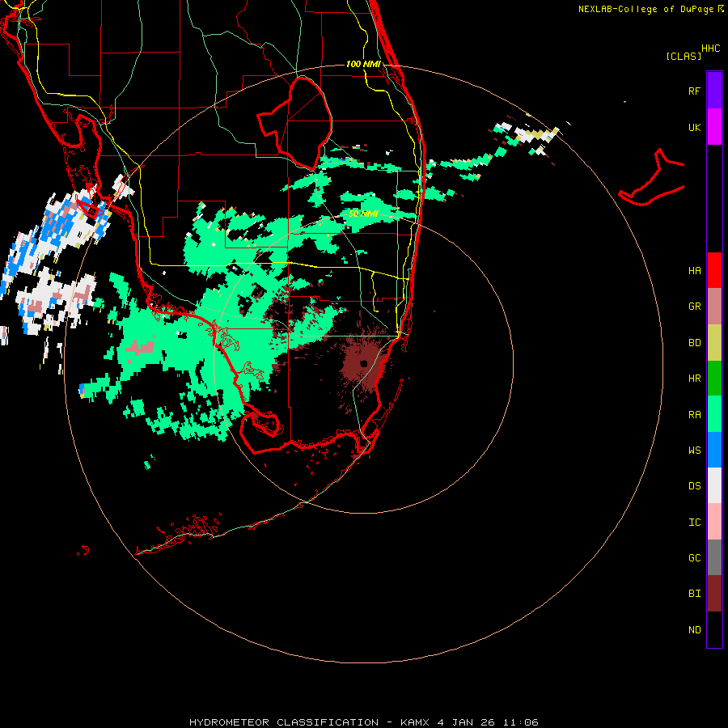This screenshot has width=728, height=728.
Task: Click the 'IC' legend label
Action: 694,523
